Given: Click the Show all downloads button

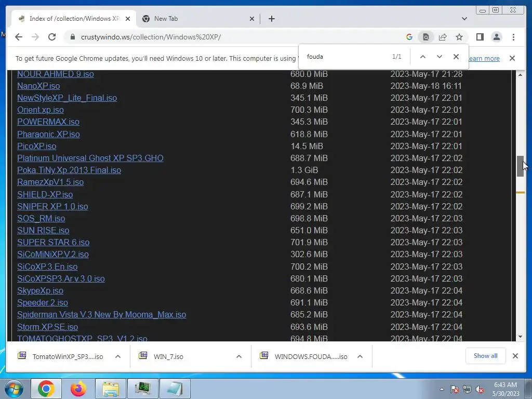Looking at the screenshot, I should click(486, 356).
